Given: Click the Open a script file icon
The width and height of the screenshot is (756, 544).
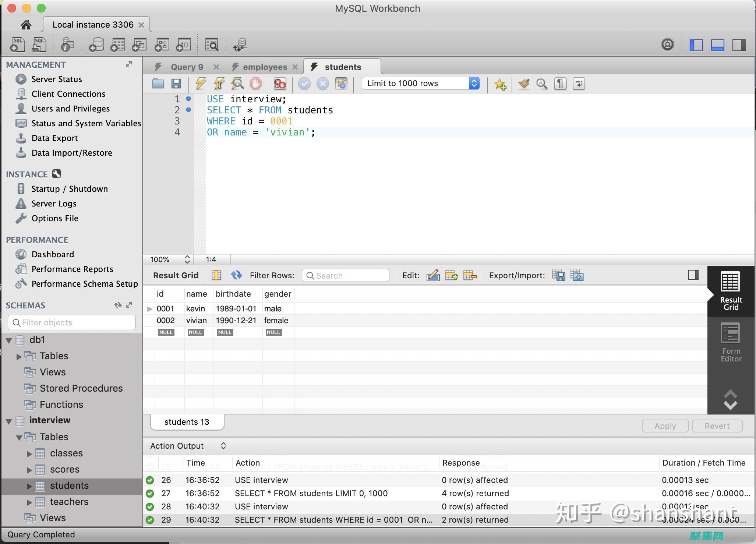Looking at the screenshot, I should (x=159, y=83).
